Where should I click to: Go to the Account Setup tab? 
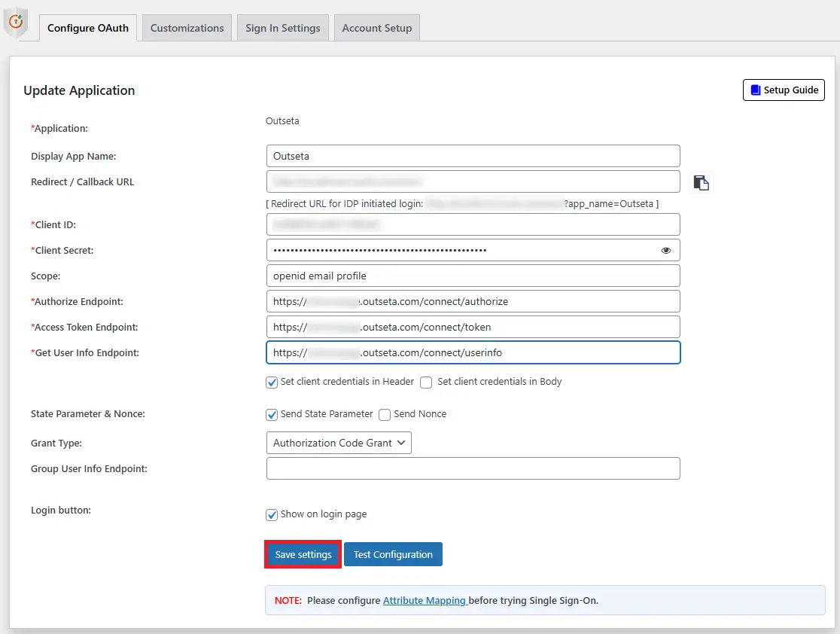pos(376,28)
